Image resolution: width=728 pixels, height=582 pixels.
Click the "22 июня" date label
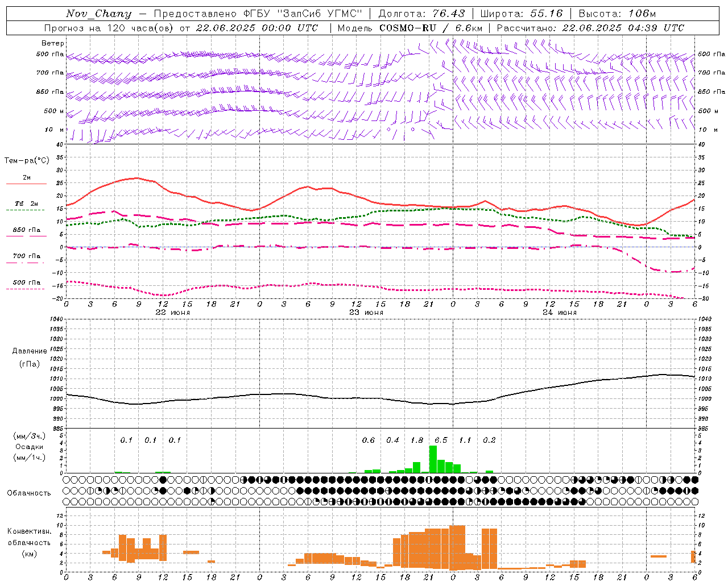point(173,313)
